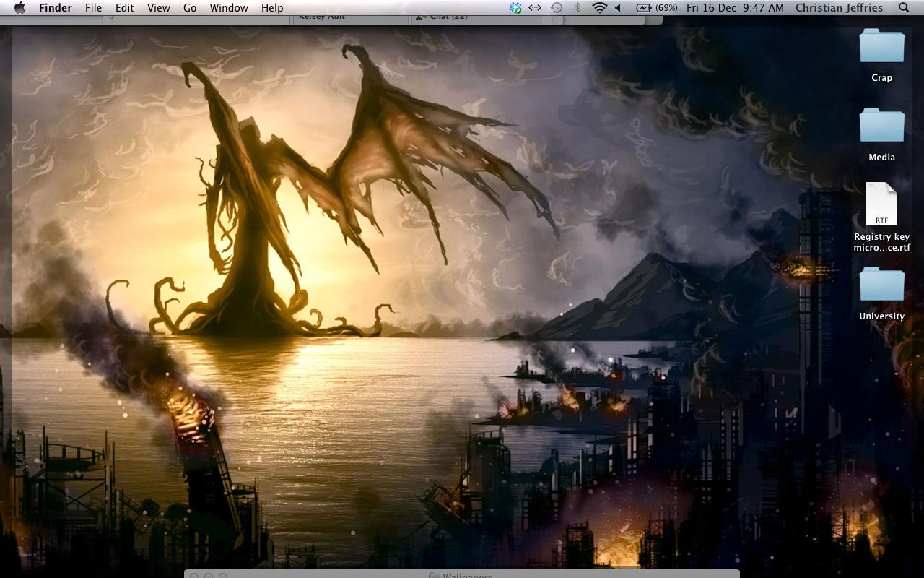Click the volume speaker icon
Viewport: 924px width, 578px height.
(619, 8)
